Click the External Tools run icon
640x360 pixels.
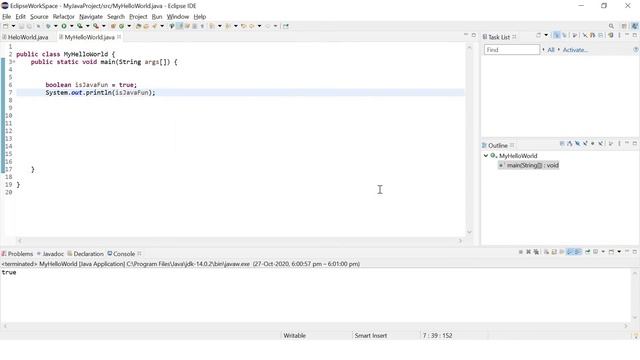point(96,26)
